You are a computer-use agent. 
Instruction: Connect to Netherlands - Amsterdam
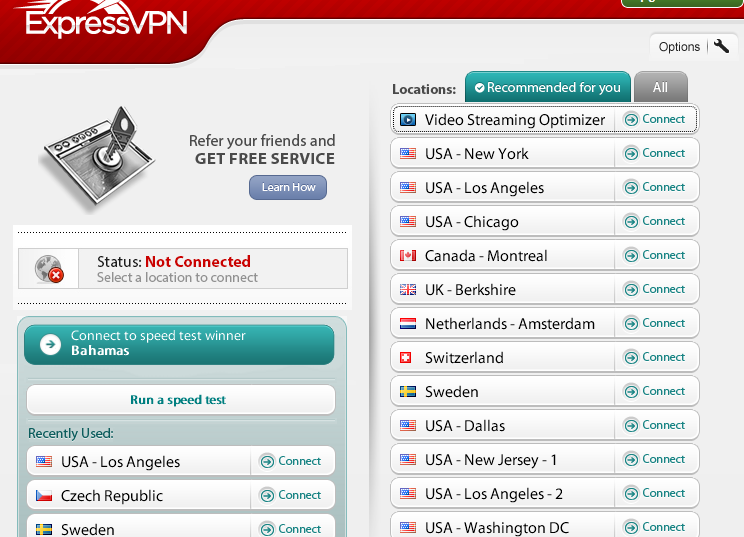[x=655, y=323]
